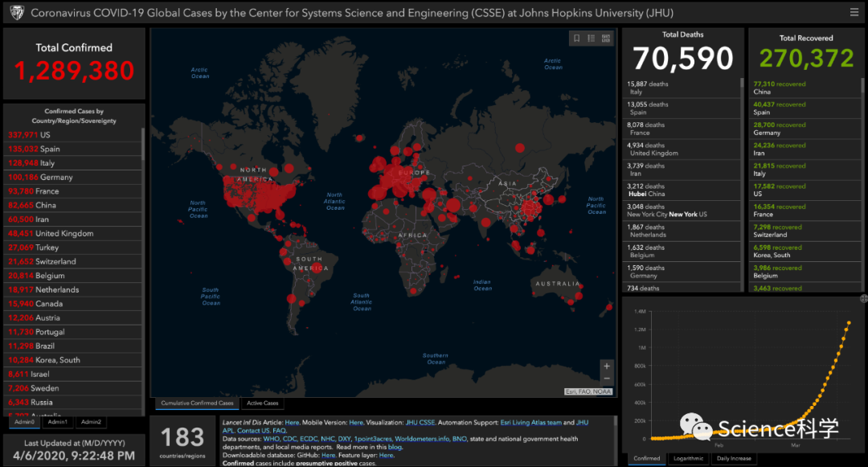Open the Feature layer Here link
Viewport: 868px width, 467px height.
(386, 456)
